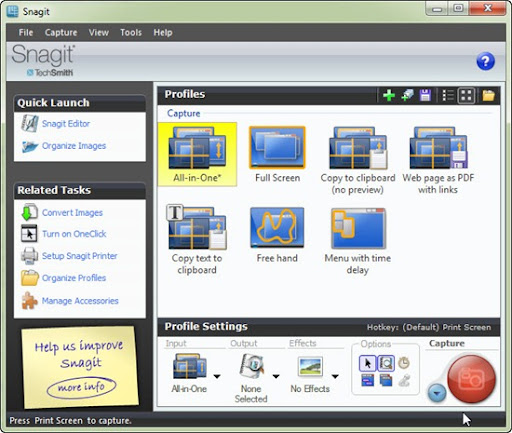
Task: Click the red Capture button
Action: coord(471,379)
